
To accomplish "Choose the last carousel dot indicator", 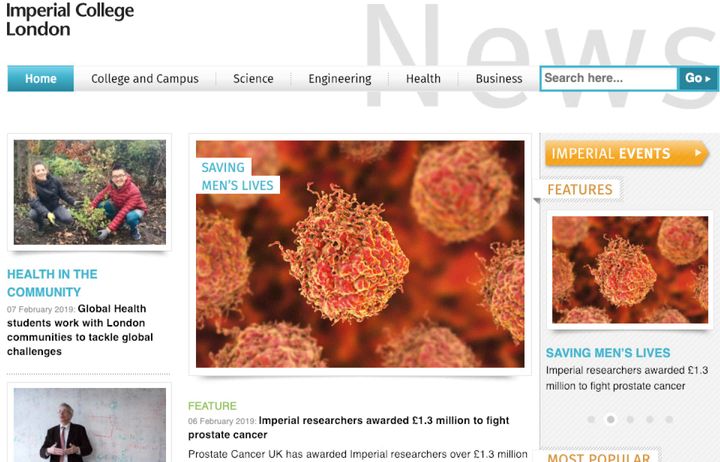I will click(669, 420).
